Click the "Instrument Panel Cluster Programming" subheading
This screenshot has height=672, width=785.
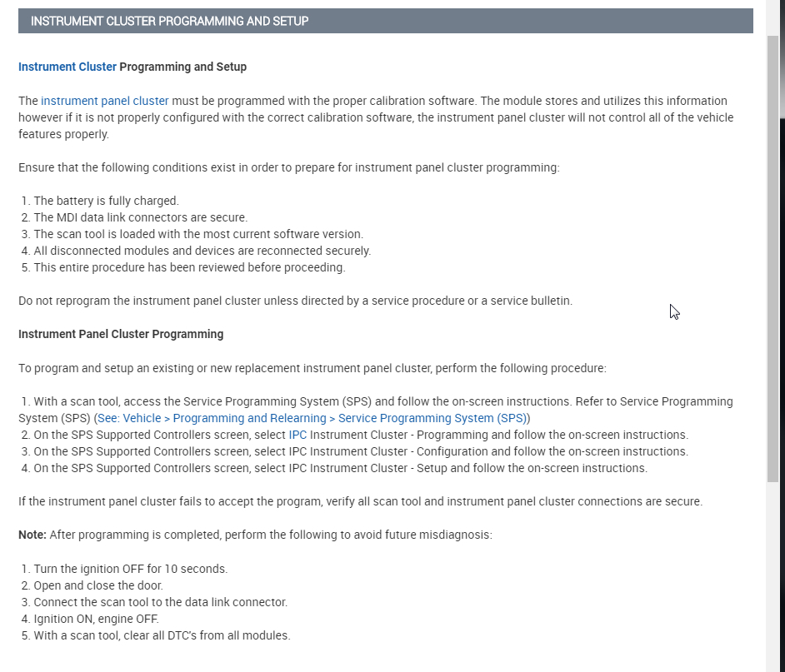pos(121,334)
